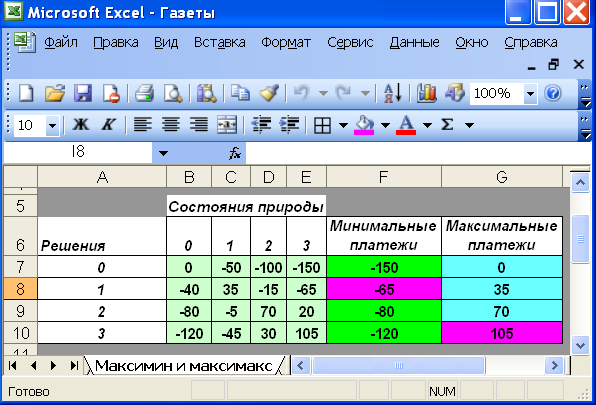Viewport: 596px width, 405px height.
Task: Apply the red Font Color letter A
Action: coord(406,125)
